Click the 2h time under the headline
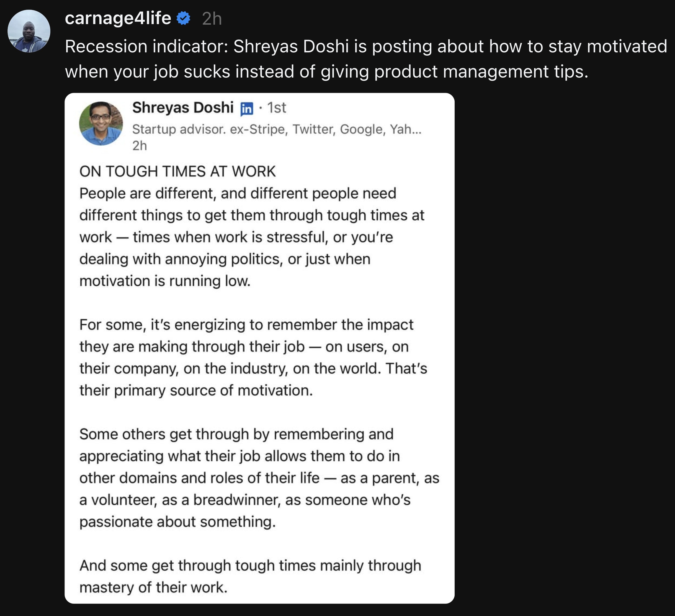The image size is (675, 616). coord(140,146)
